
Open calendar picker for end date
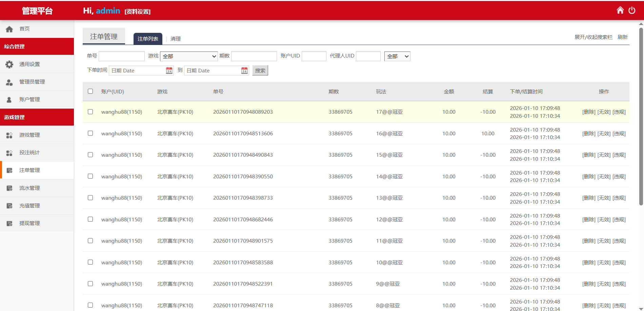coord(244,70)
